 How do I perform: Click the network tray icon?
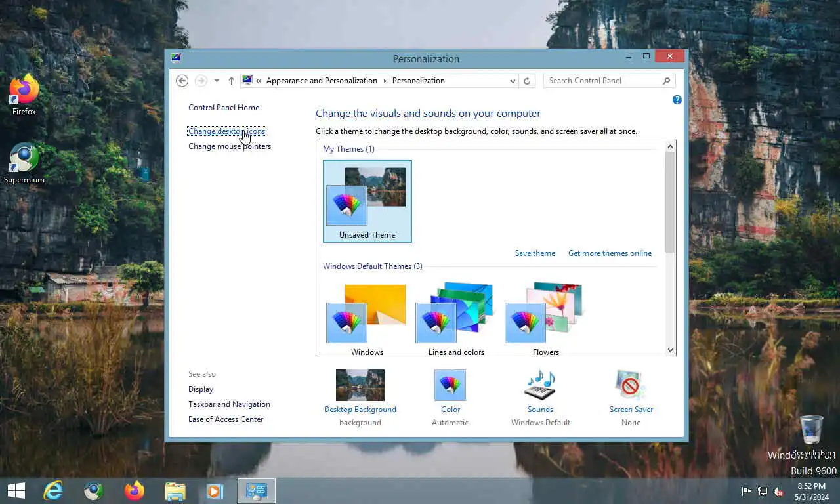763,491
